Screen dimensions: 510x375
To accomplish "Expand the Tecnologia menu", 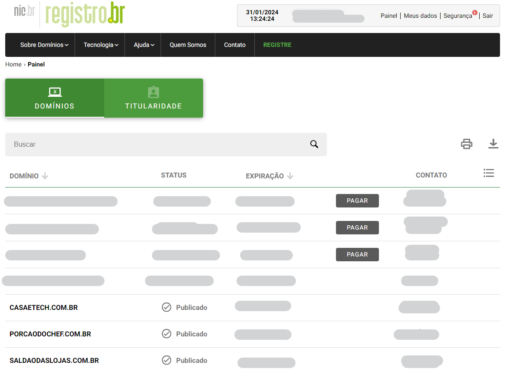I will coord(101,45).
